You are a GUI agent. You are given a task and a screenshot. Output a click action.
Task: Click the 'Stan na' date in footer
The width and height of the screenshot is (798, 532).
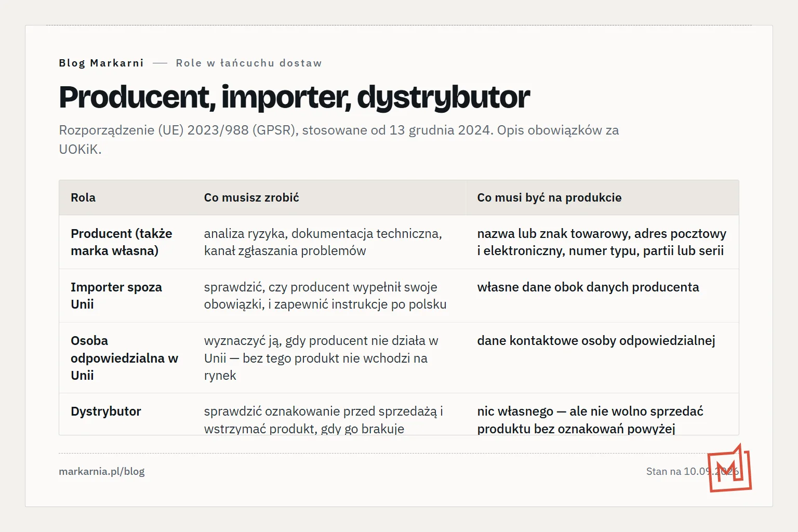692,471
